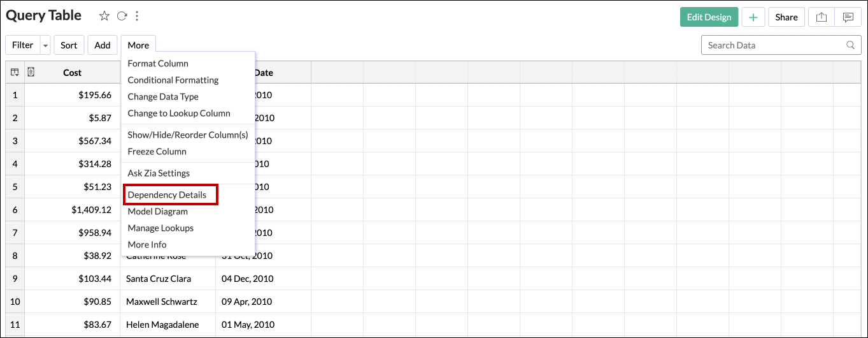Click the refresh icon beside the title
Screen dimensions: 868x338
(122, 17)
